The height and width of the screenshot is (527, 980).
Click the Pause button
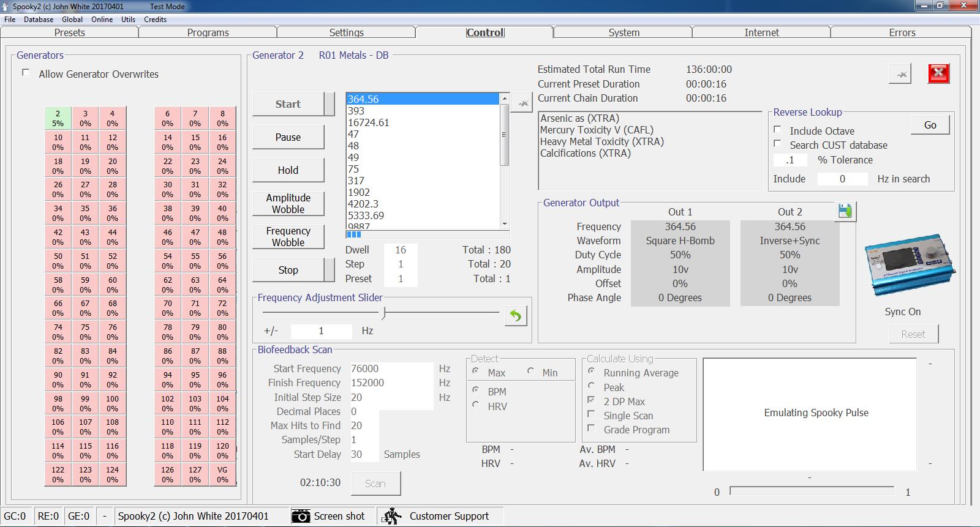pos(288,137)
